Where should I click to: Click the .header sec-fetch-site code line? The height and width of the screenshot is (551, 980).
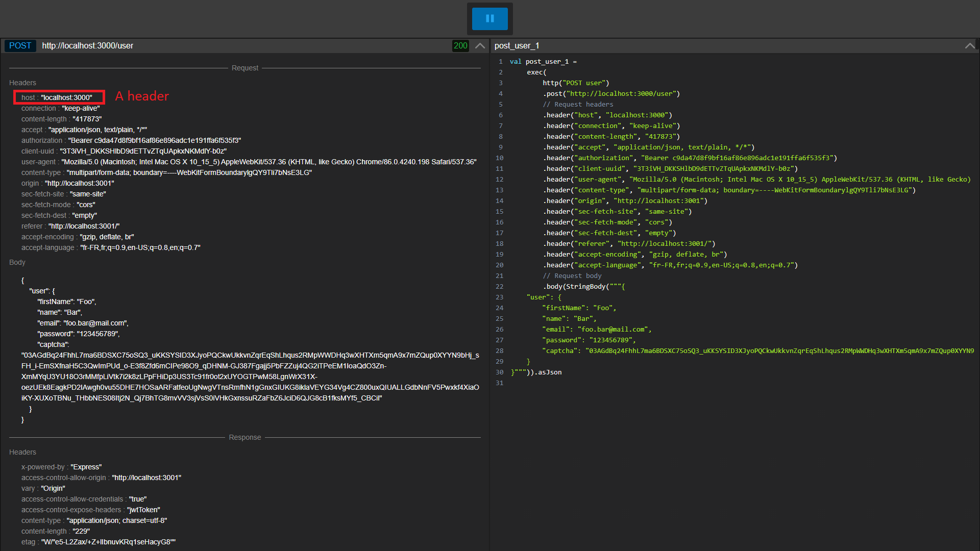tap(617, 211)
